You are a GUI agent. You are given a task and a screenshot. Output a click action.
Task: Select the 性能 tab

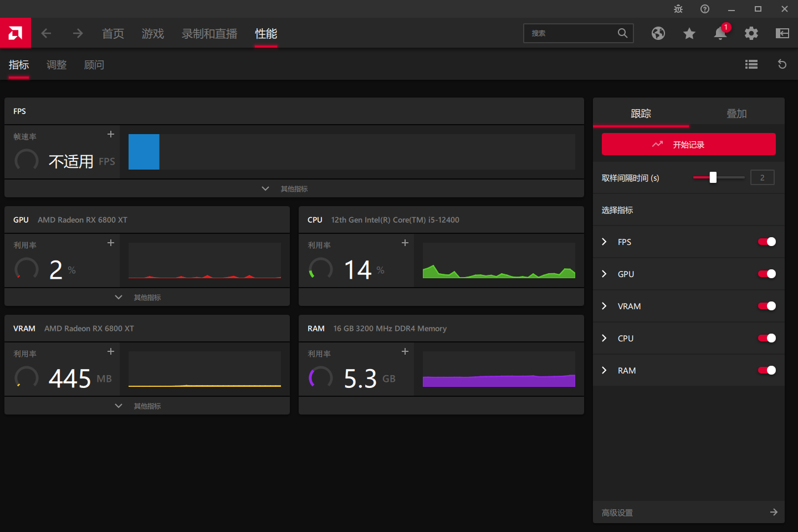click(266, 34)
